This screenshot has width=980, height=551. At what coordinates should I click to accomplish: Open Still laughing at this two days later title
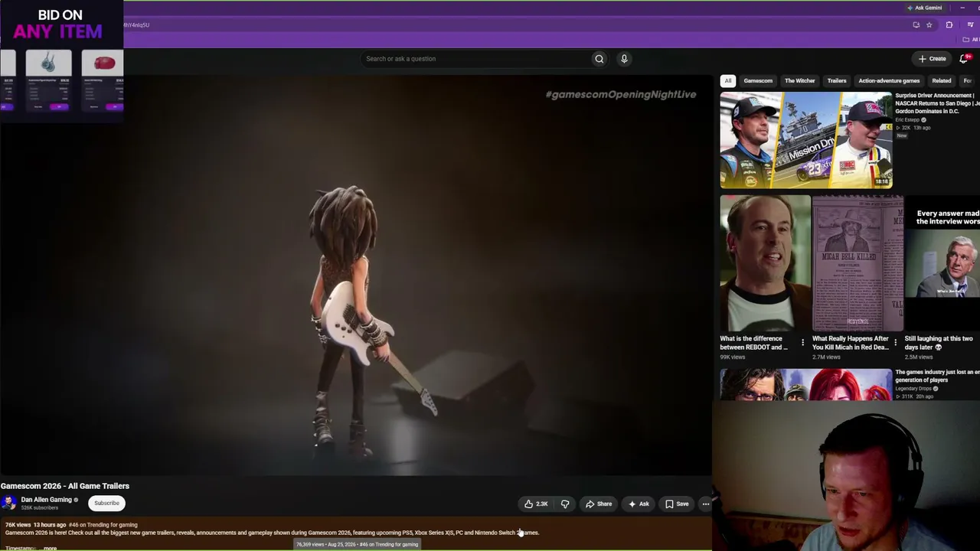[x=939, y=343]
